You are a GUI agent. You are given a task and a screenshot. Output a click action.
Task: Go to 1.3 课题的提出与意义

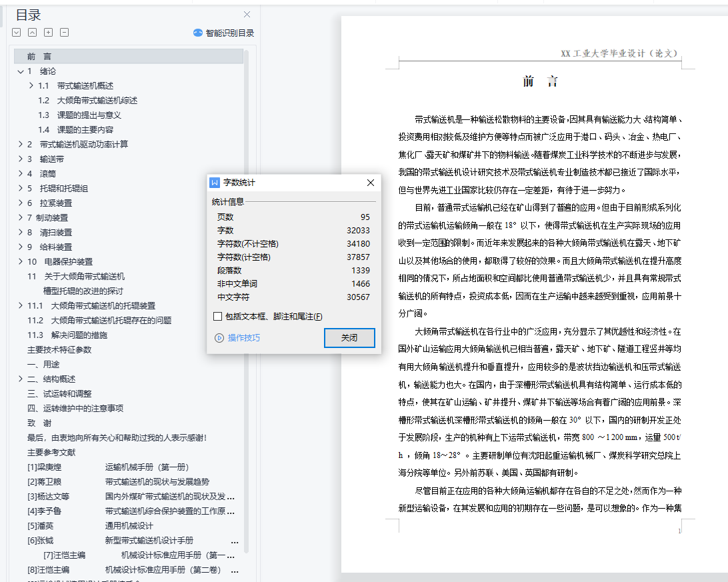coord(79,115)
